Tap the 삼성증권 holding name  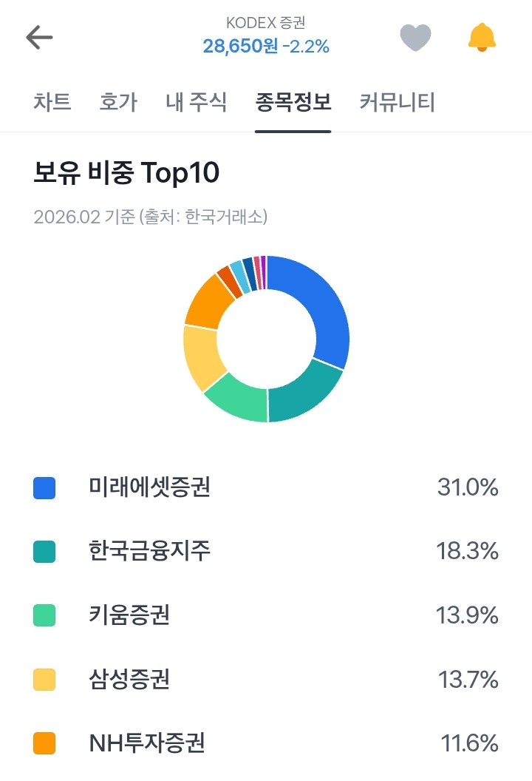129,679
